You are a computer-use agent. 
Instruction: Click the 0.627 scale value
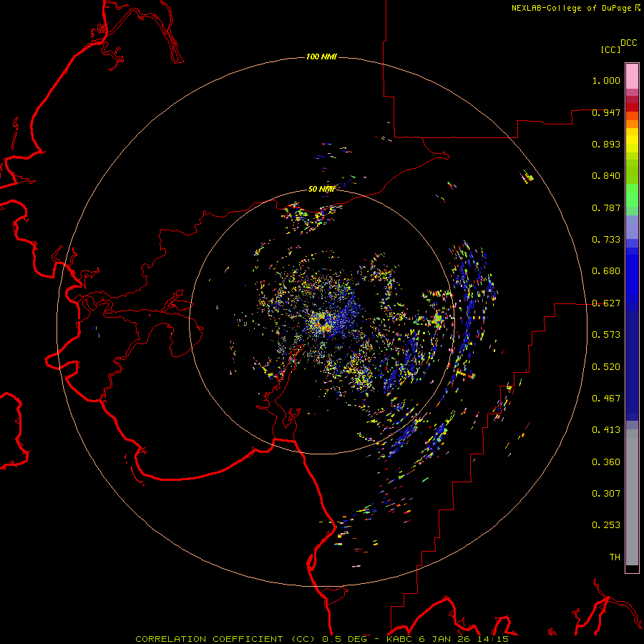click(606, 303)
